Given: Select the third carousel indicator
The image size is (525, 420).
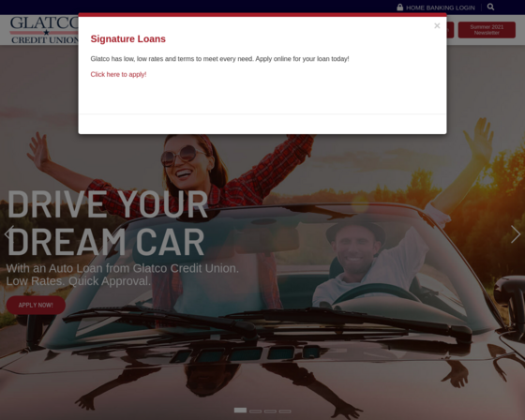Looking at the screenshot, I should point(270,411).
